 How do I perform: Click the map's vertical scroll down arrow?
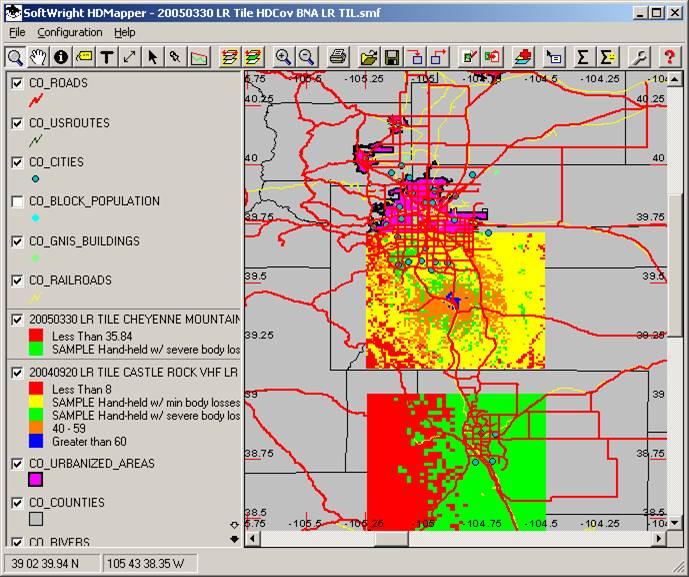[674, 523]
